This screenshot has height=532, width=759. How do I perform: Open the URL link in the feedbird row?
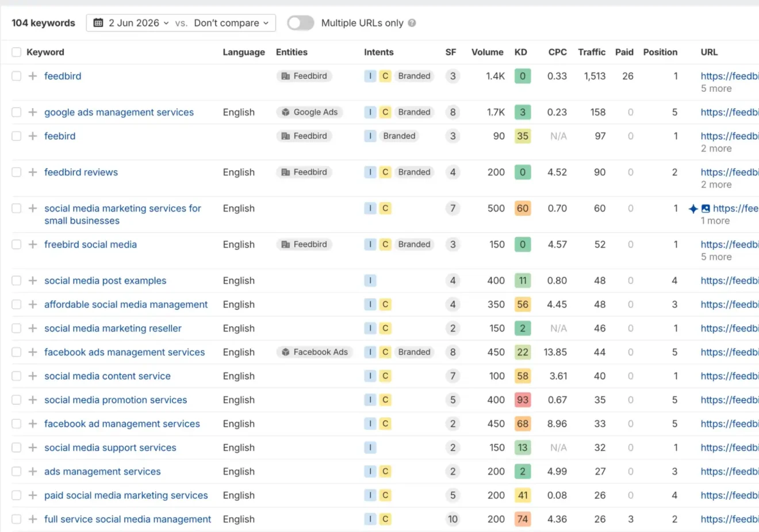pos(729,76)
